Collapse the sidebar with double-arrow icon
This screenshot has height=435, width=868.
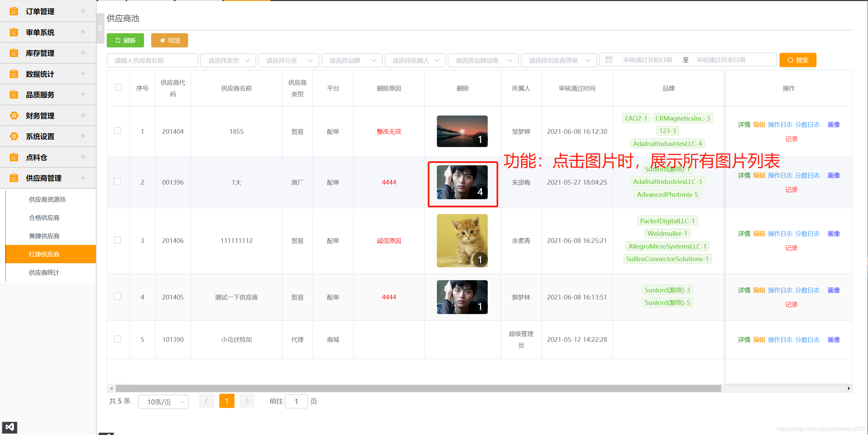(100, 28)
